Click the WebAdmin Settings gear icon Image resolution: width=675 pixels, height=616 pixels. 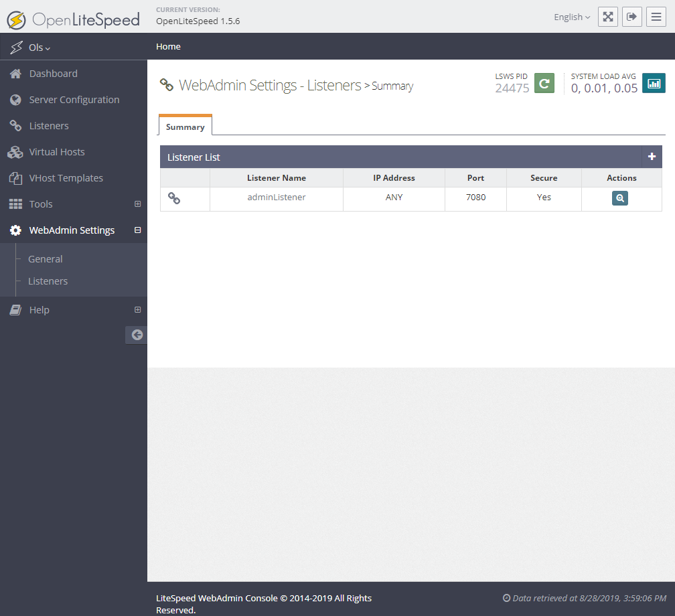(15, 230)
